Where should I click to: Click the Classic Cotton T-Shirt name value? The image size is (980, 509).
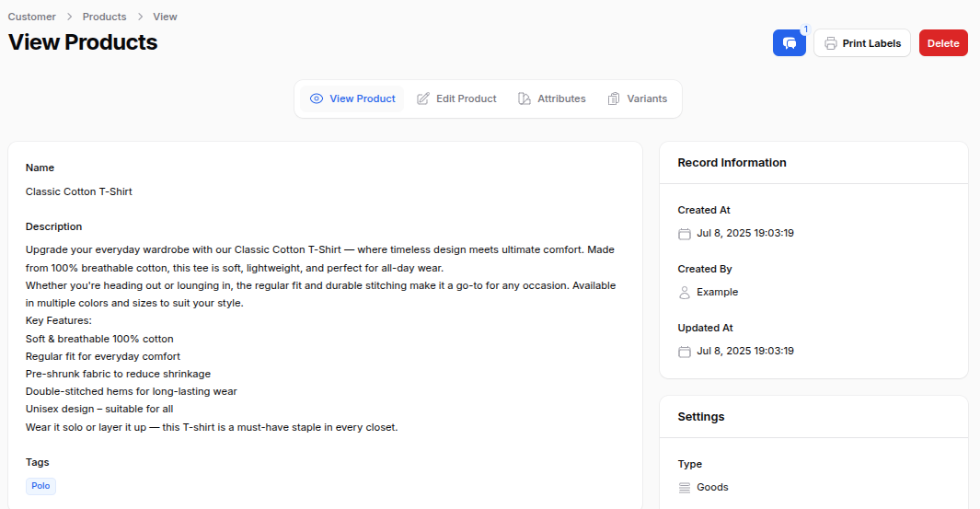point(79,191)
